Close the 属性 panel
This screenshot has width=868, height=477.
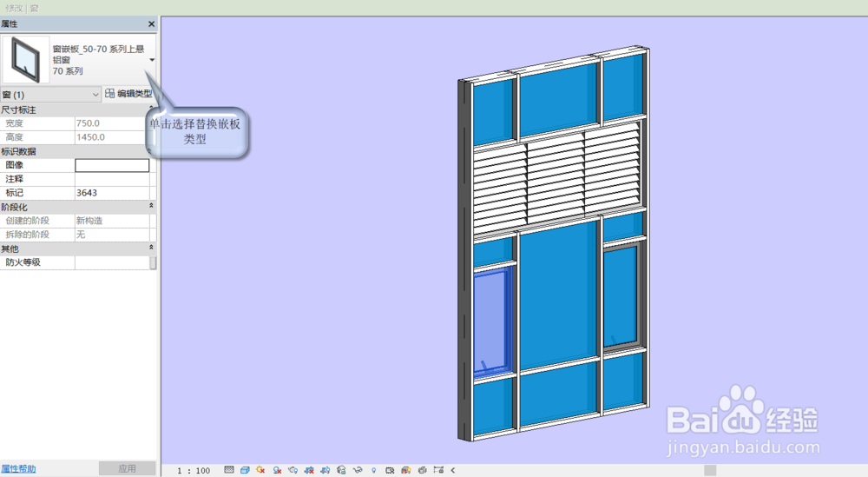pos(152,23)
